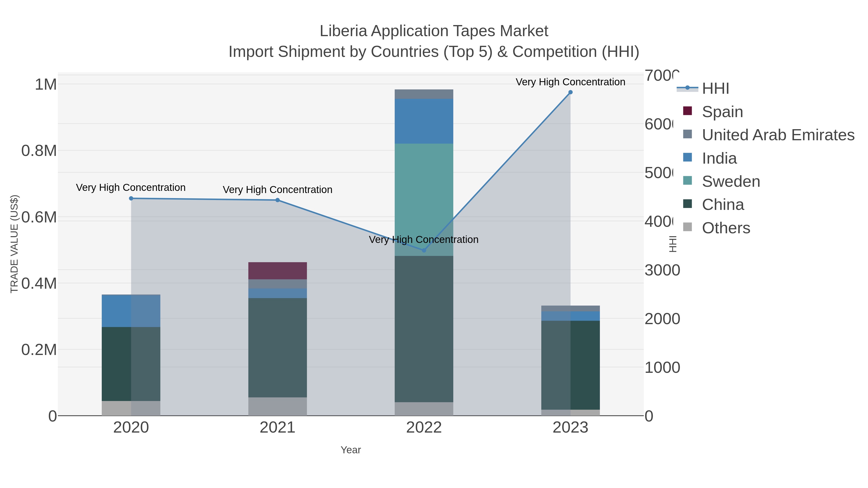Click the Spain maroon legend swatch
Image resolution: width=868 pixels, height=488 pixels.
(687, 111)
